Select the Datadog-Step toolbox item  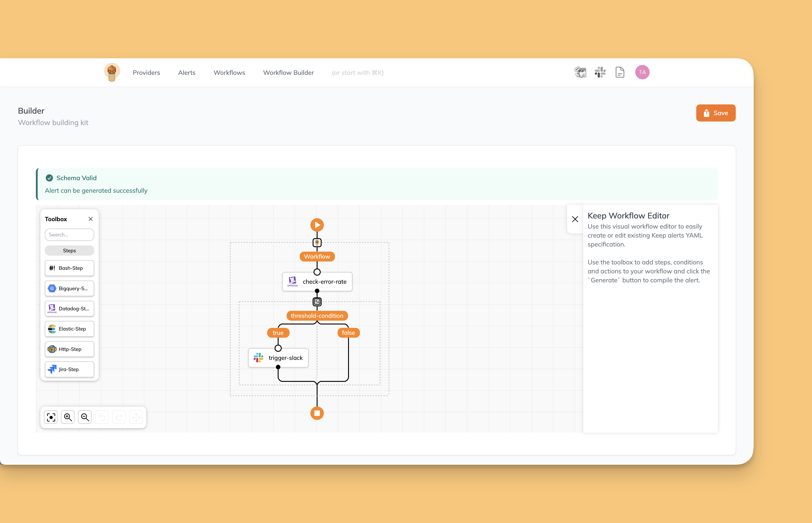click(x=69, y=309)
